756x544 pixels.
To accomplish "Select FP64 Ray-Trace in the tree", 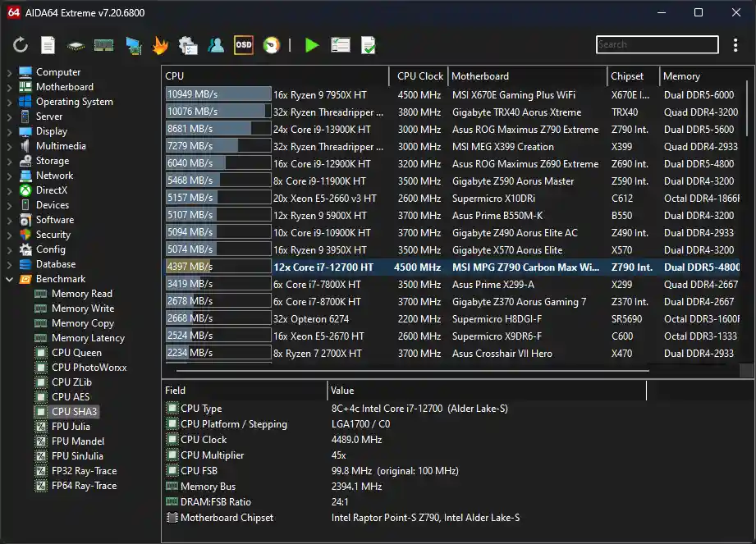I will (x=84, y=486).
